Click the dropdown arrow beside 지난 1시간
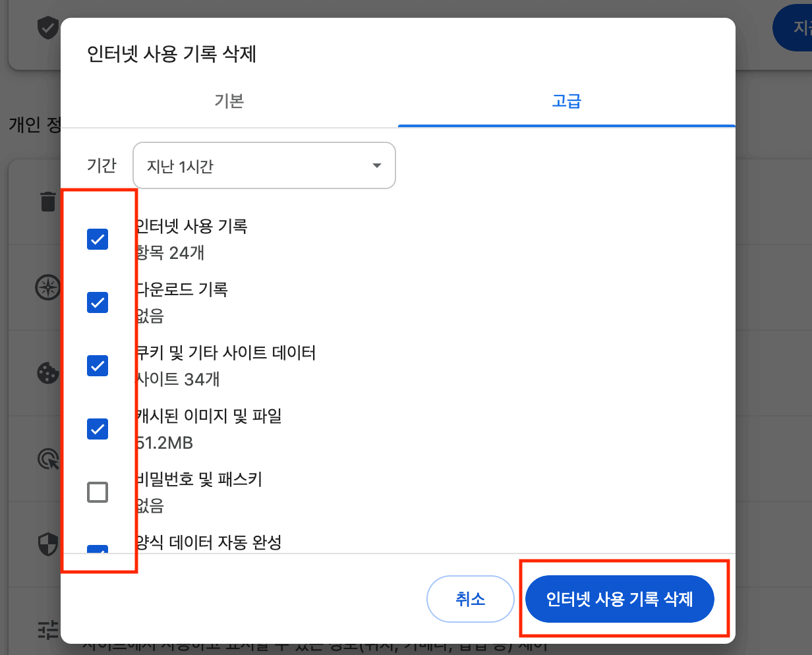The width and height of the screenshot is (812, 655). pyautogui.click(x=376, y=165)
